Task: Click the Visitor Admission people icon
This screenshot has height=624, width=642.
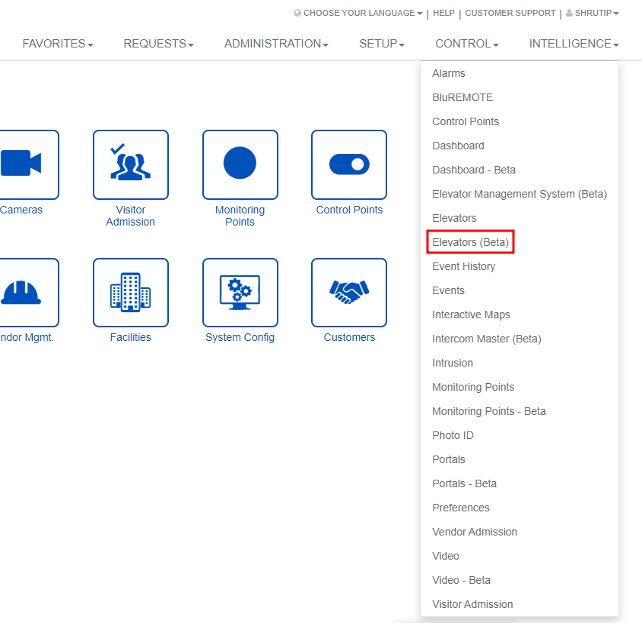Action: click(x=130, y=164)
